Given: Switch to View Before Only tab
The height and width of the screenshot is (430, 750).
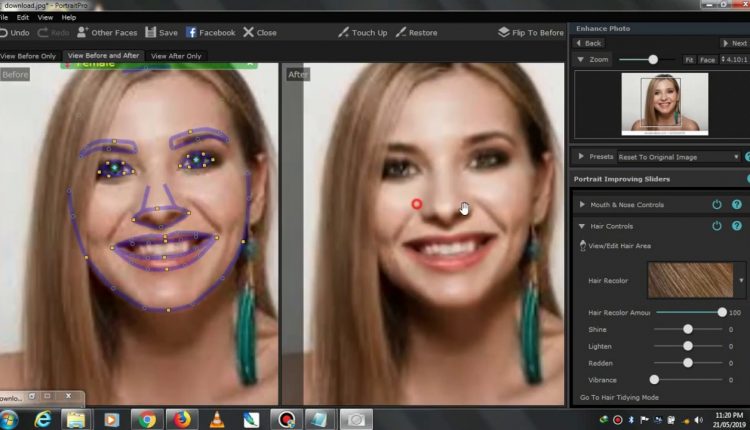Looking at the screenshot, I should click(x=29, y=56).
